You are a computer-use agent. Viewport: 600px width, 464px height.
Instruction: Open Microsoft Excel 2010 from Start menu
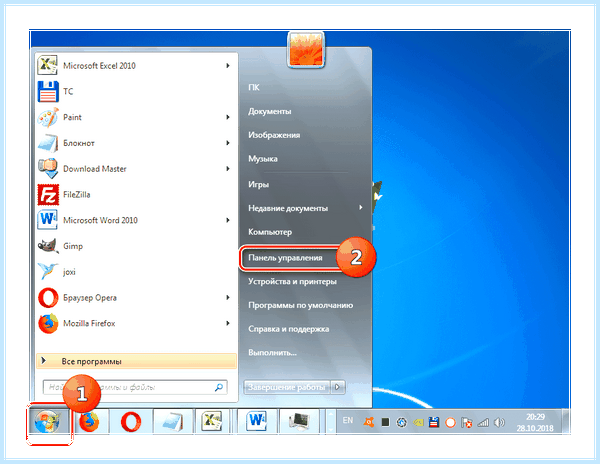[x=136, y=66]
